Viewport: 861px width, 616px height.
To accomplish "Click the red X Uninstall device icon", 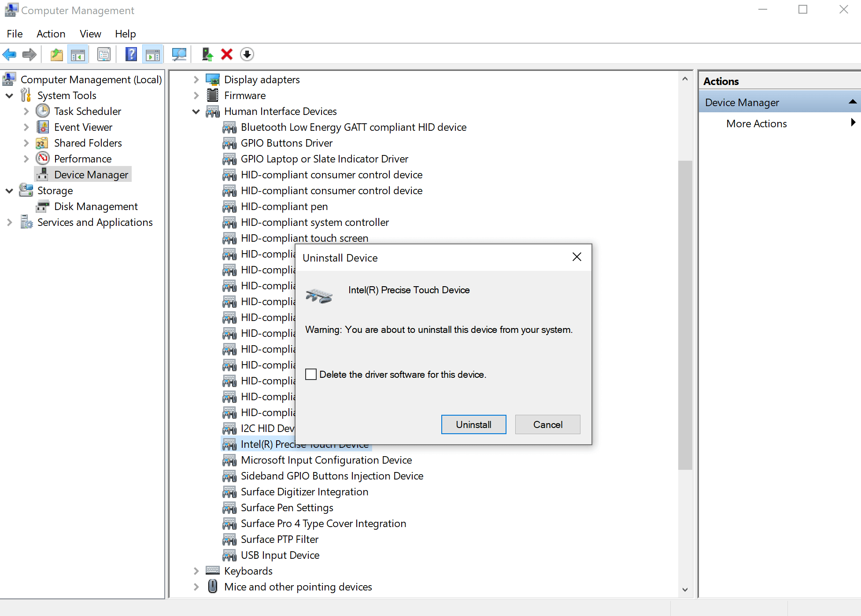I will [227, 55].
